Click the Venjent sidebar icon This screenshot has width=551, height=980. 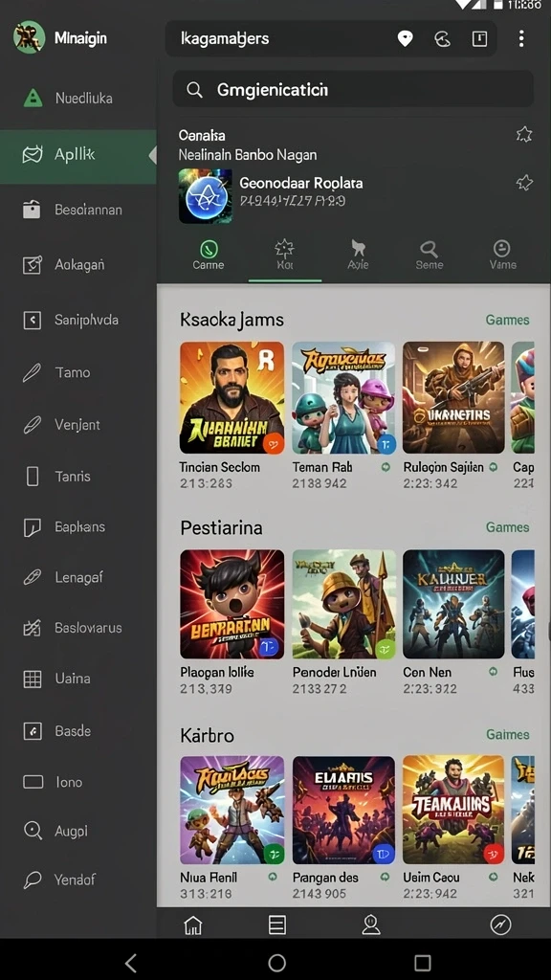(x=32, y=425)
